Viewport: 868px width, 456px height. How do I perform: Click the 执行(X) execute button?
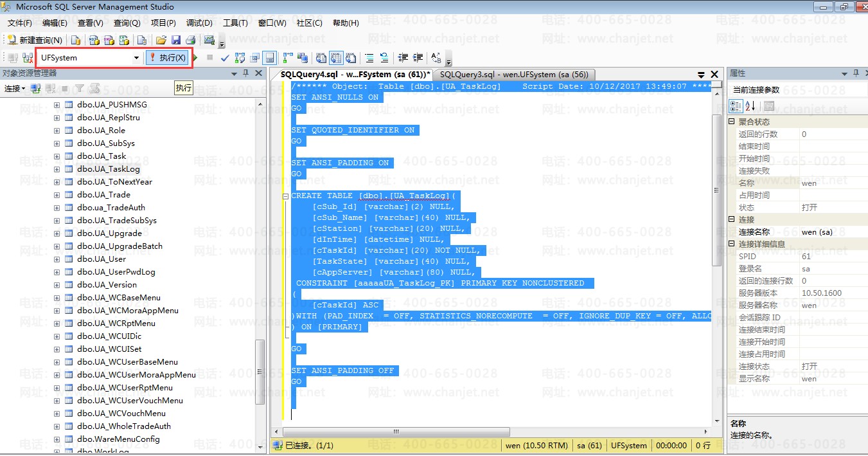(168, 58)
